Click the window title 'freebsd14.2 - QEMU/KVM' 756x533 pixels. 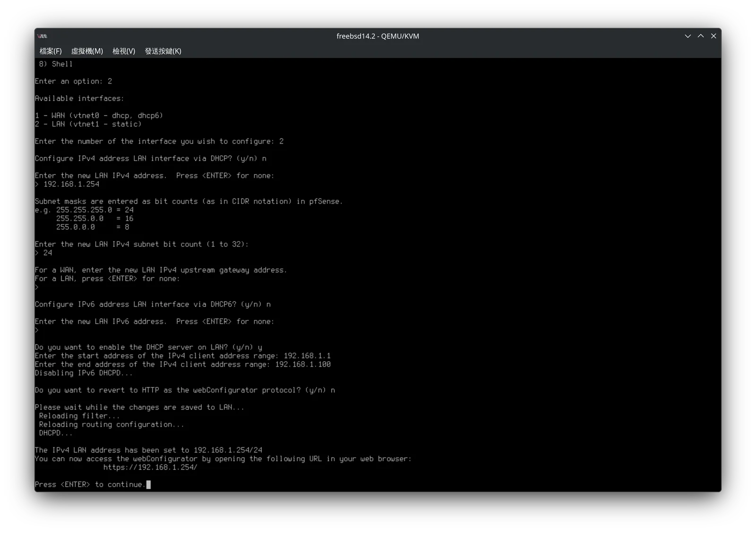(x=378, y=36)
